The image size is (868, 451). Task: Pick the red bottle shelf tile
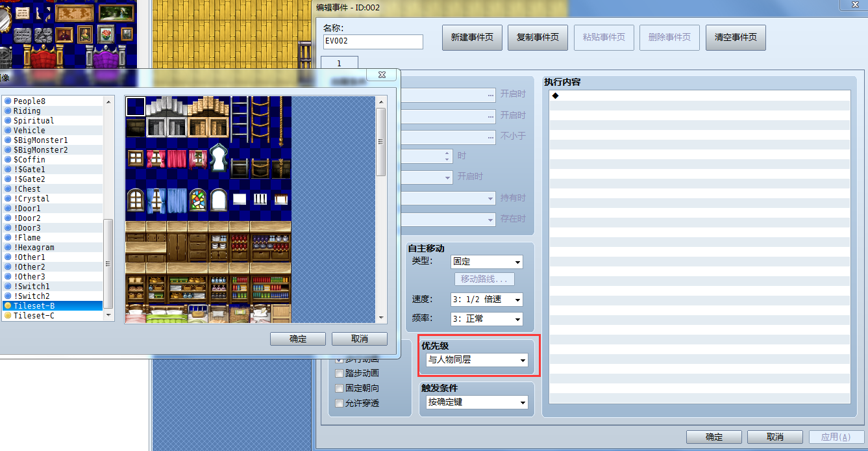click(240, 248)
